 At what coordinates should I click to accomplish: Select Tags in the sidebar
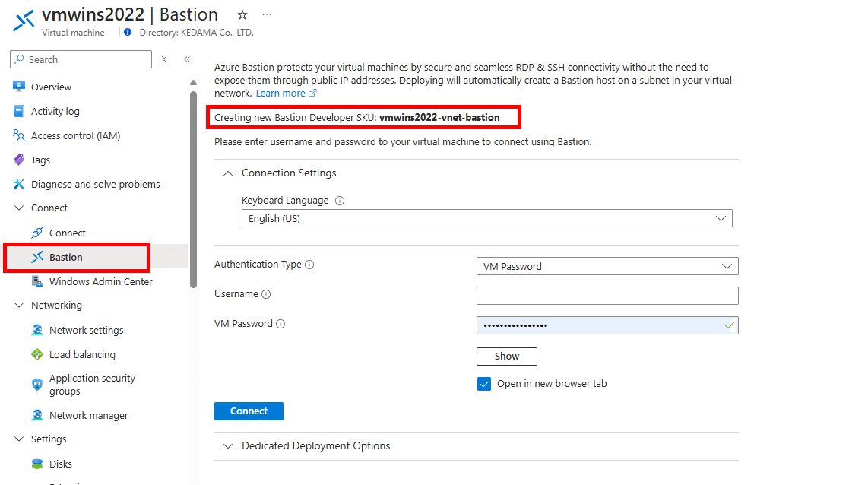pyautogui.click(x=40, y=160)
